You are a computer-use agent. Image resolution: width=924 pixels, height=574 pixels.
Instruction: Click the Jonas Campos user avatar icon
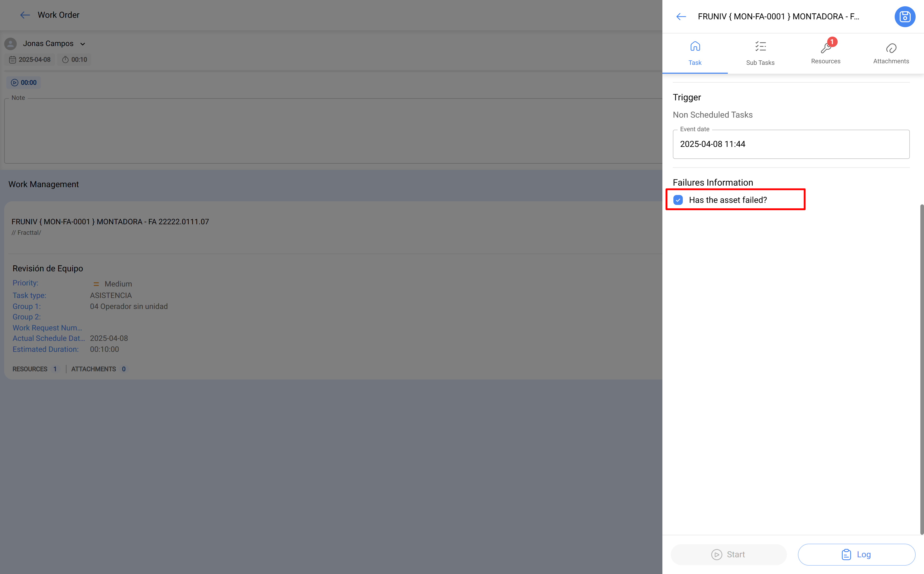[10, 43]
